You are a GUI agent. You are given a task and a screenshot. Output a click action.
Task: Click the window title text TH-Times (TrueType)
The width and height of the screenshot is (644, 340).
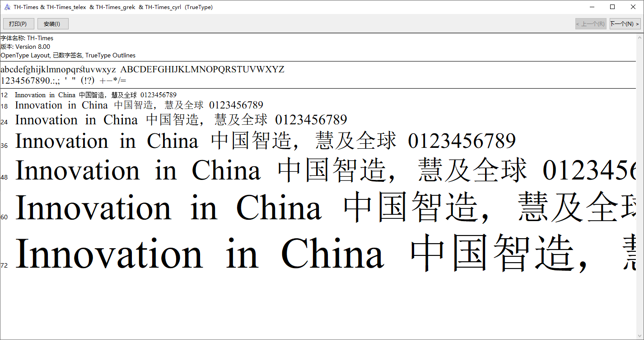point(113,7)
